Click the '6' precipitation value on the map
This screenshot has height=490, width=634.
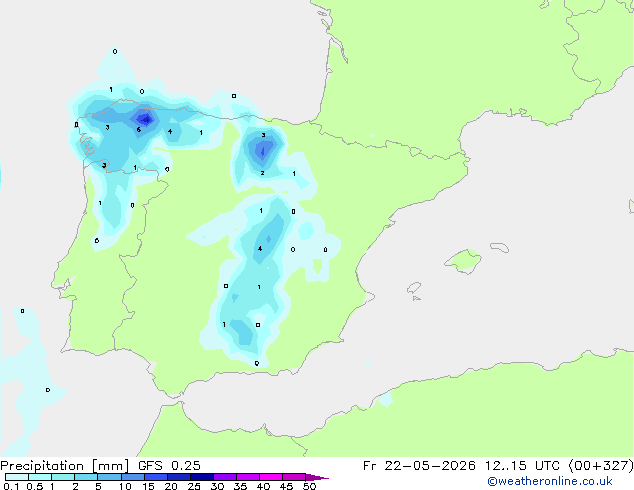(139, 130)
